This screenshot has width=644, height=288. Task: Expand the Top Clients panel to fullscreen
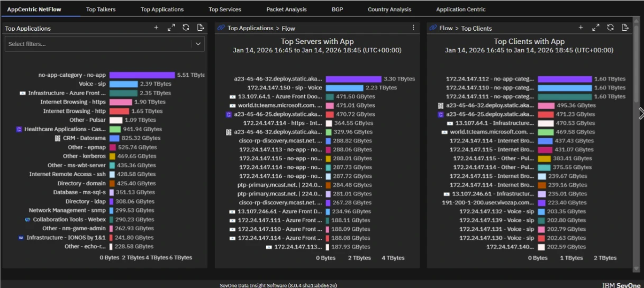point(595,28)
